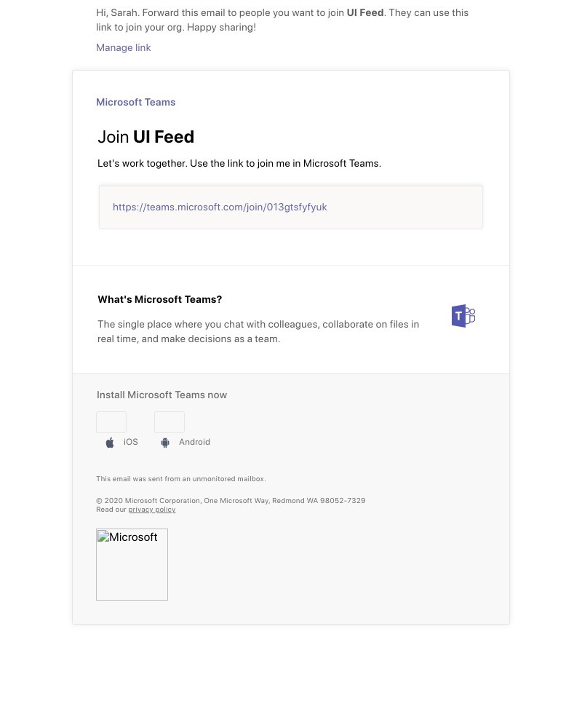Click the Microsoft Teams logo icon
Viewport: 582px width, 728px height.
463,316
